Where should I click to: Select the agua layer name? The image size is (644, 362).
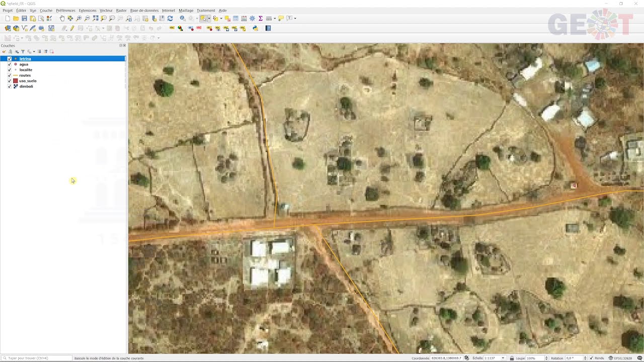point(24,64)
